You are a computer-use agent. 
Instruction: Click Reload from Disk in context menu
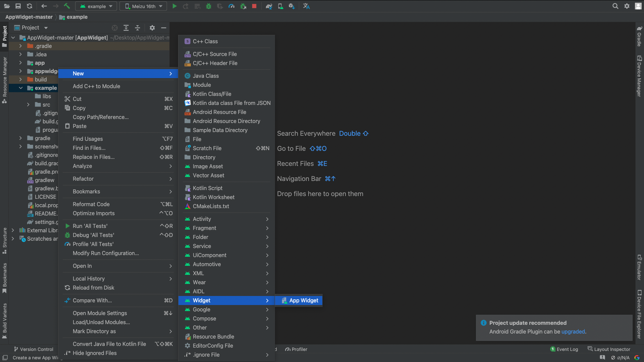(118, 288)
